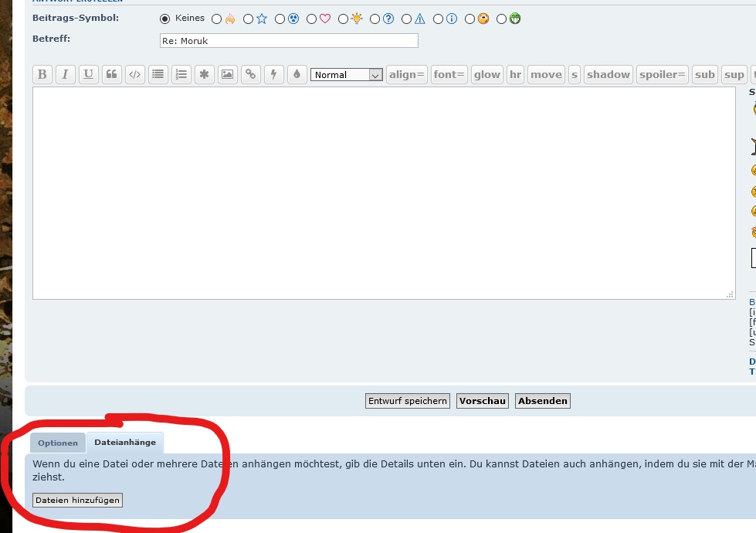Open the Dateianhänge tab
Image resolution: width=756 pixels, height=533 pixels.
pyautogui.click(x=125, y=443)
